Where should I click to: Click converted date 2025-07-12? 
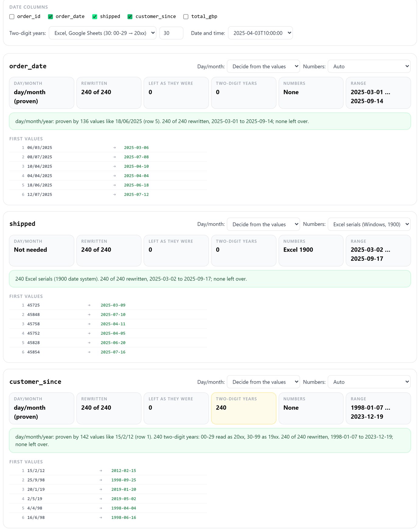(136, 195)
